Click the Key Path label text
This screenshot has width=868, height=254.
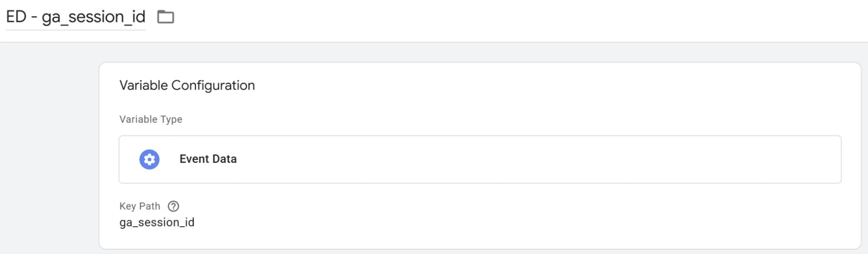tap(140, 206)
